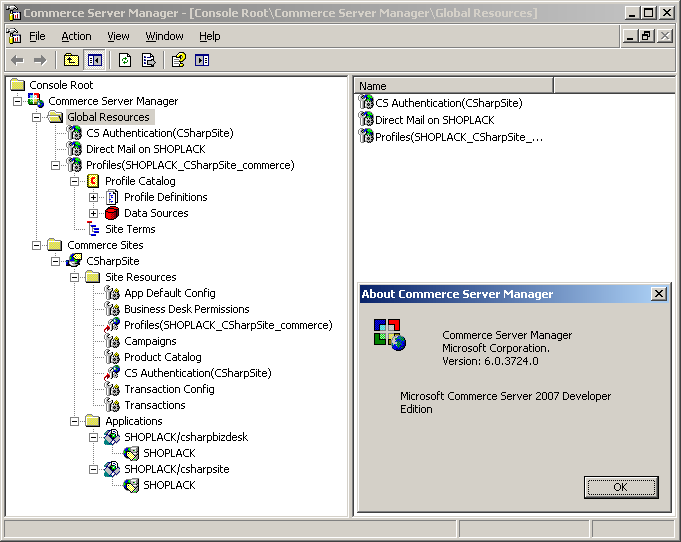
Task: Select Direct Mail on SHOPLACK tree item
Action: [145, 149]
